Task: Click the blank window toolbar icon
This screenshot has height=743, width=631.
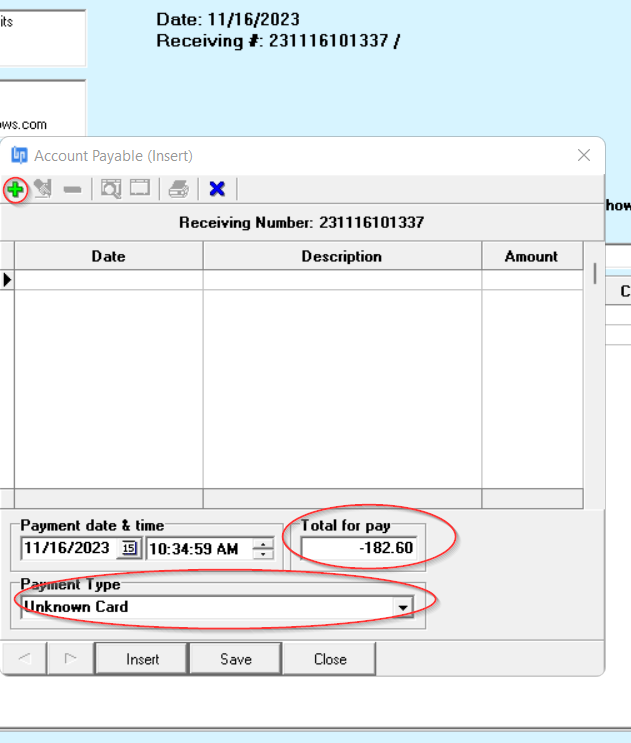Action: [x=140, y=188]
